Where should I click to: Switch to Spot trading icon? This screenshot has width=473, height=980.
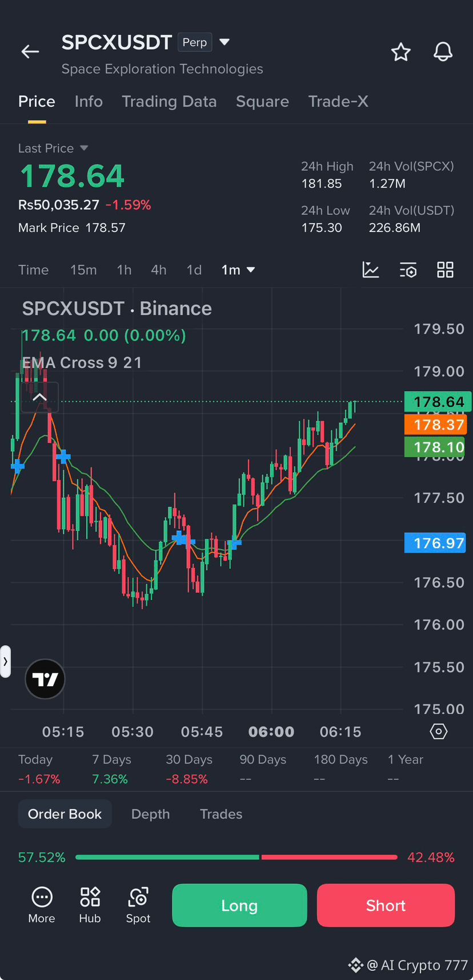(x=138, y=905)
